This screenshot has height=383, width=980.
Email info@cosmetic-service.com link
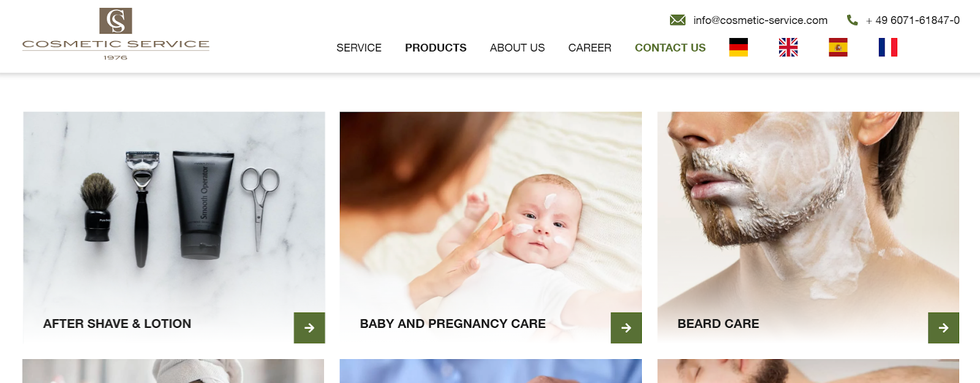(x=760, y=20)
